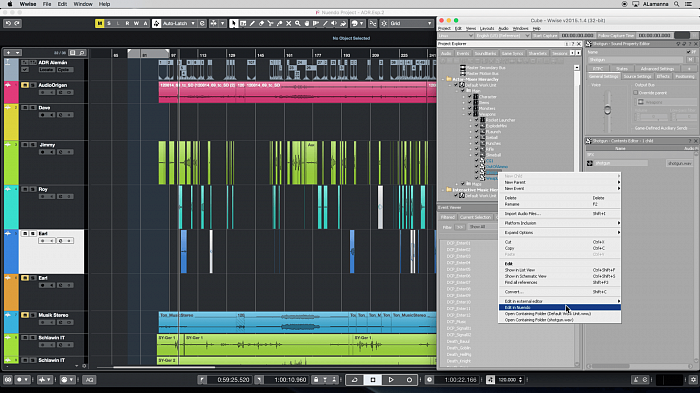Expand the New Parent submenu
Image resolution: width=700 pixels, height=393 pixels.
[x=559, y=182]
